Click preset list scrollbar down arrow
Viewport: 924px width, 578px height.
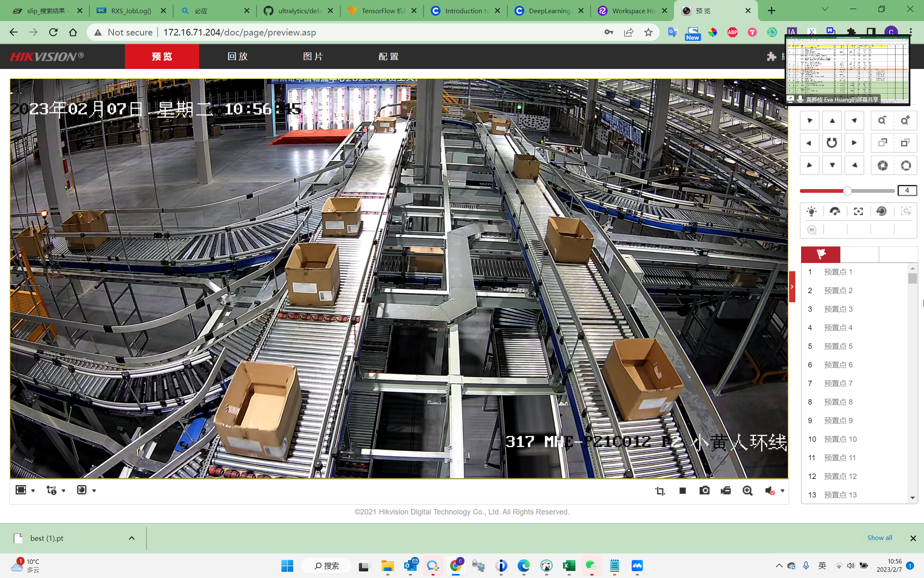912,498
